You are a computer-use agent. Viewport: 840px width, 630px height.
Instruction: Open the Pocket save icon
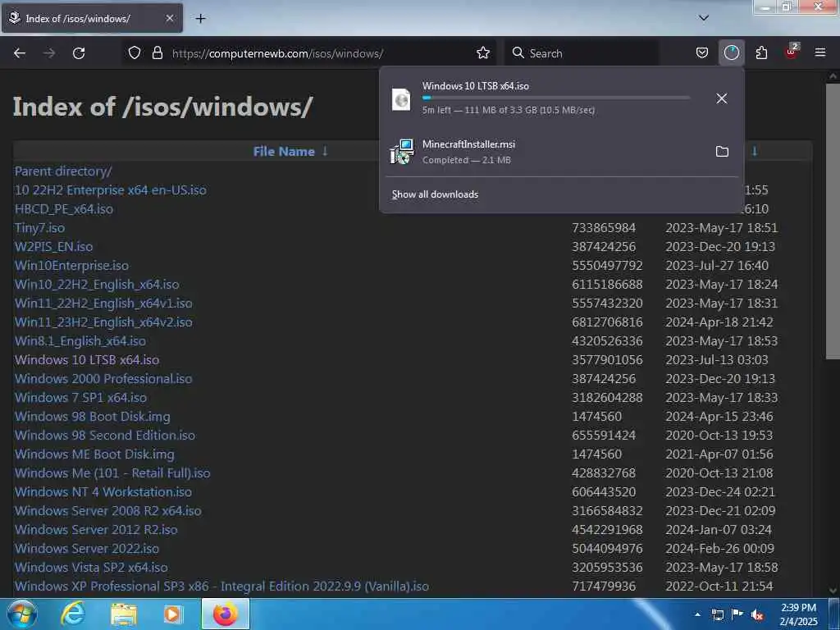[702, 53]
